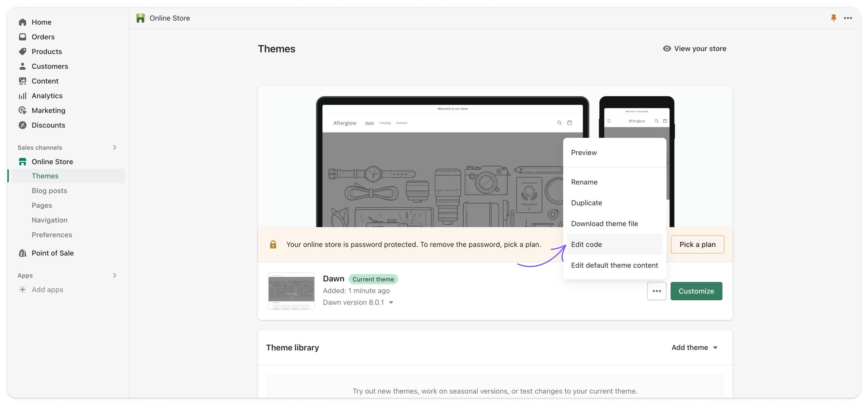This screenshot has height=405, width=868.
Task: Click the Online Store shop icon in sidebar
Action: pyautogui.click(x=23, y=161)
